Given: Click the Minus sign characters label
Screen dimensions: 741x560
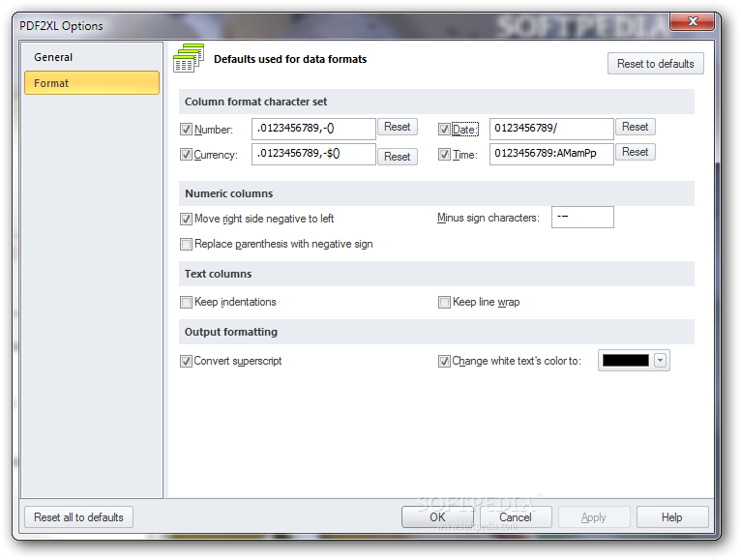Looking at the screenshot, I should coord(489,218).
